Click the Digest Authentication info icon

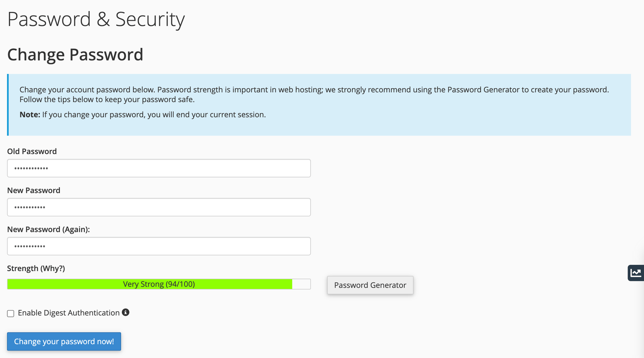coord(126,312)
